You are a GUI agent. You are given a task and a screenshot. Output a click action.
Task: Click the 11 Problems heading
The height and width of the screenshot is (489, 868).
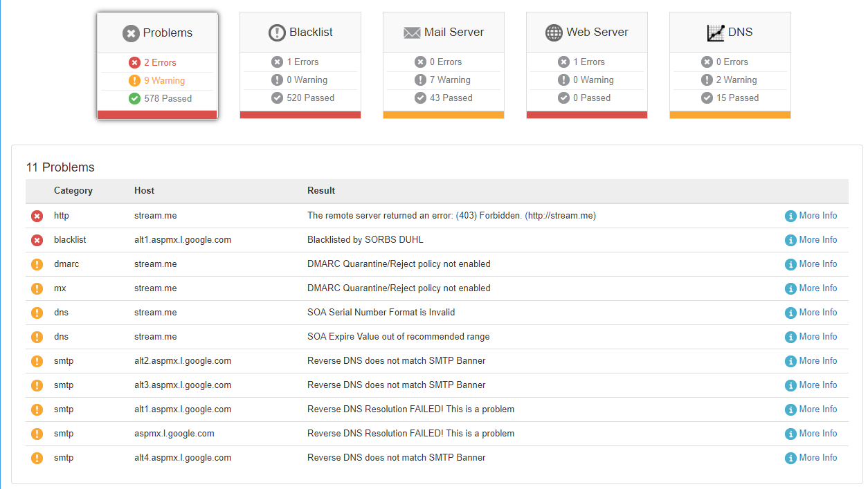(x=60, y=167)
